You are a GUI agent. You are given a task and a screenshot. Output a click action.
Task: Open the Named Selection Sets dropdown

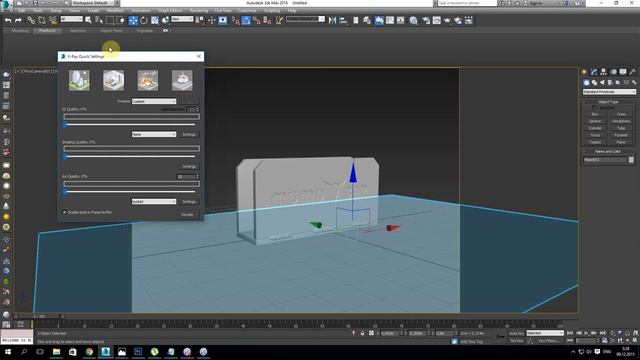point(305,19)
